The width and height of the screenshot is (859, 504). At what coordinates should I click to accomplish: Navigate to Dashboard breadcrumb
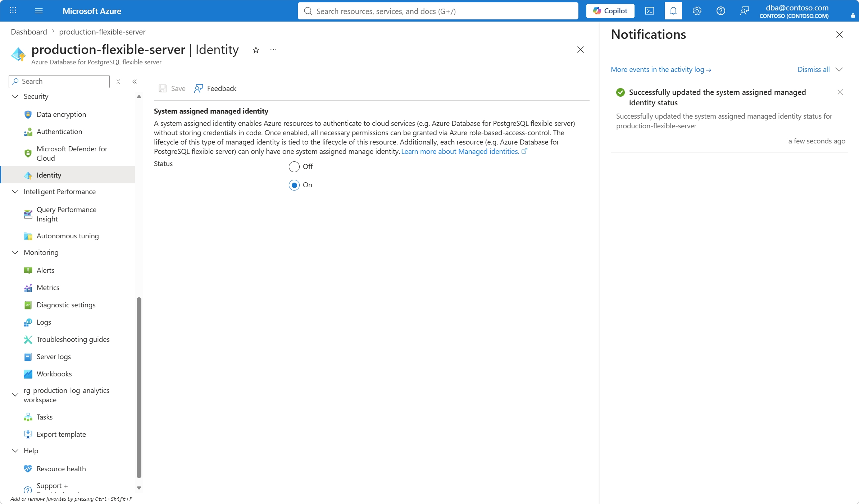pos(29,32)
